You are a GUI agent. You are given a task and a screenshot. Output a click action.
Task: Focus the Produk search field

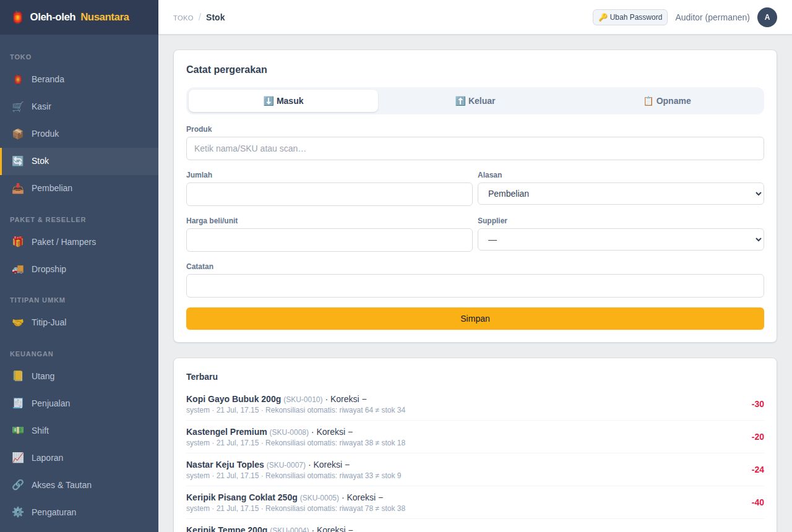point(475,148)
